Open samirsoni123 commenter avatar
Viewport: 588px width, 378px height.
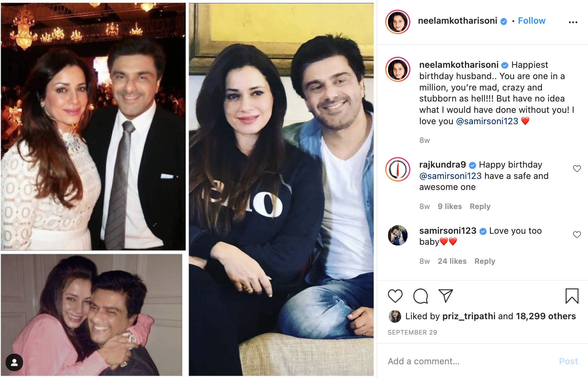click(x=398, y=235)
